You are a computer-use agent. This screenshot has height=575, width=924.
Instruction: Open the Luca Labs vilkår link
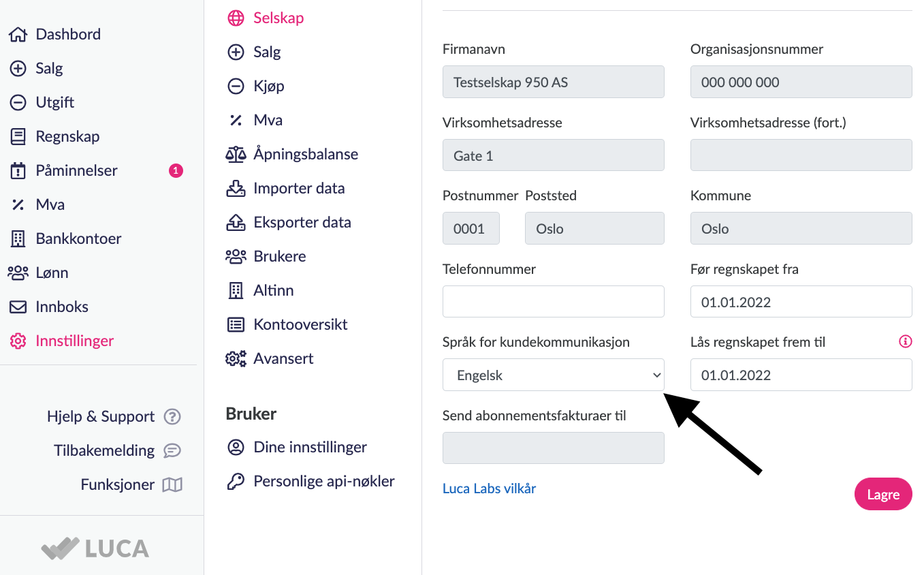click(x=489, y=488)
